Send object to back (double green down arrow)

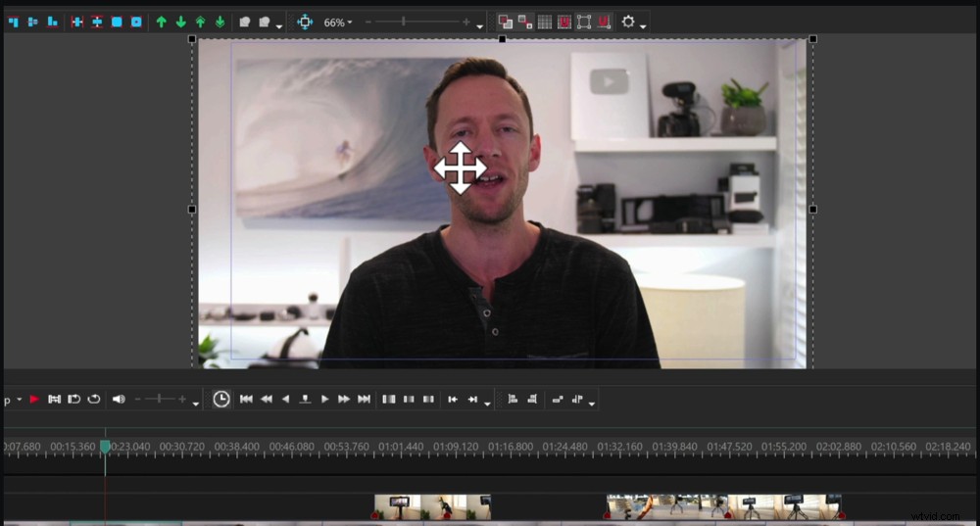pyautogui.click(x=220, y=22)
